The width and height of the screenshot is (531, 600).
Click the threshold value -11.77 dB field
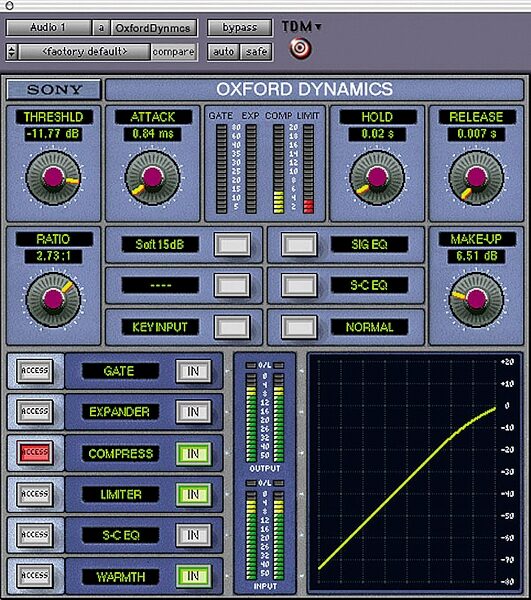tap(53, 134)
